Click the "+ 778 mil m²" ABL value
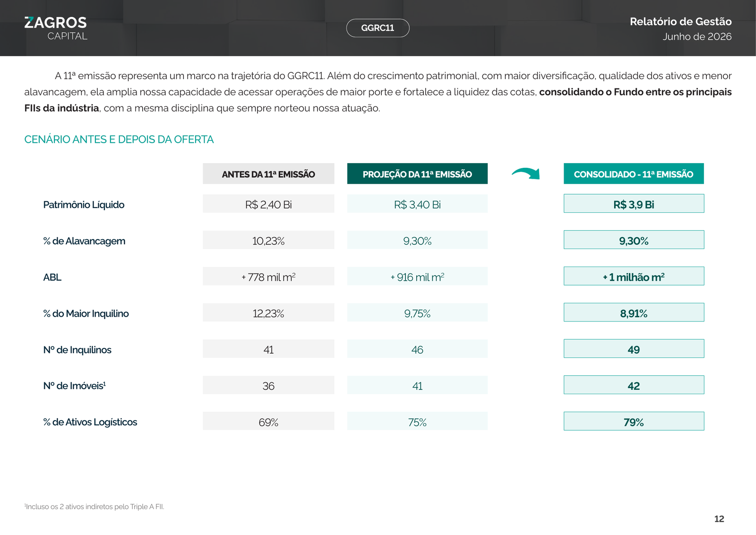756x535 pixels. point(268,277)
